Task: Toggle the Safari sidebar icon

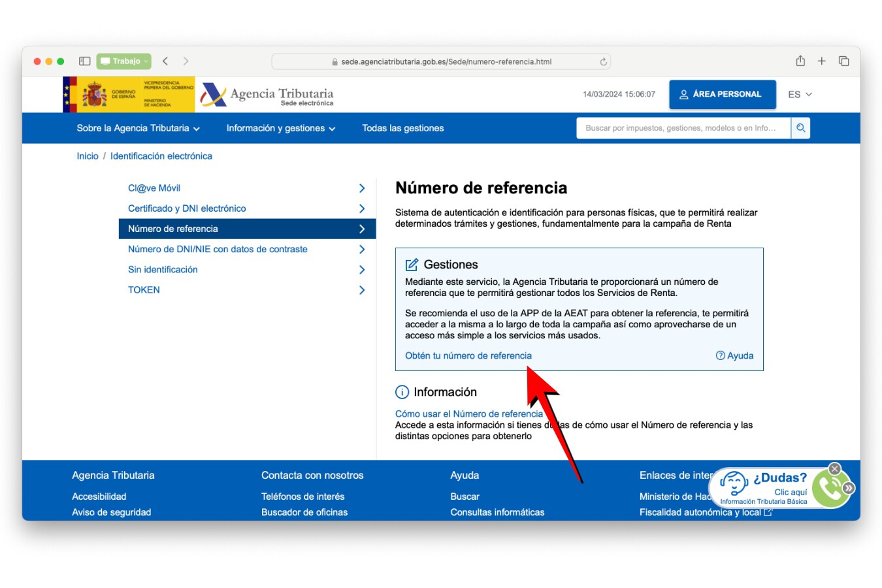Action: 84,61
